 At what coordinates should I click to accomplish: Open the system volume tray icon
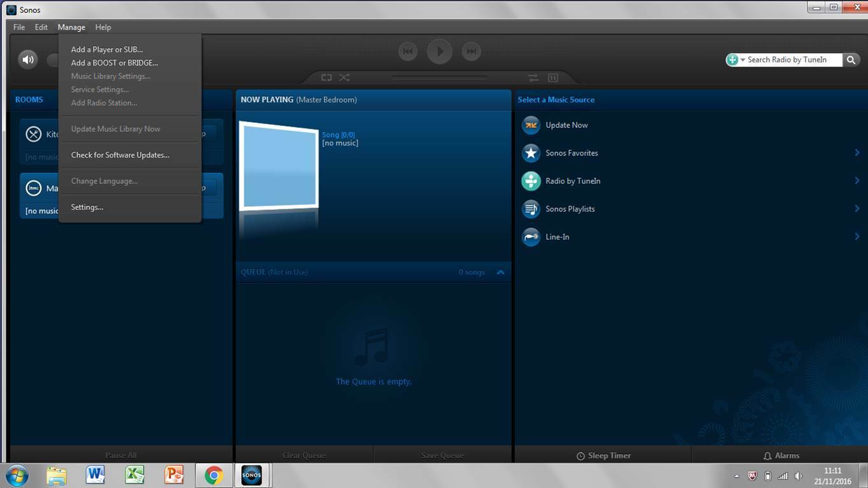pyautogui.click(x=799, y=476)
